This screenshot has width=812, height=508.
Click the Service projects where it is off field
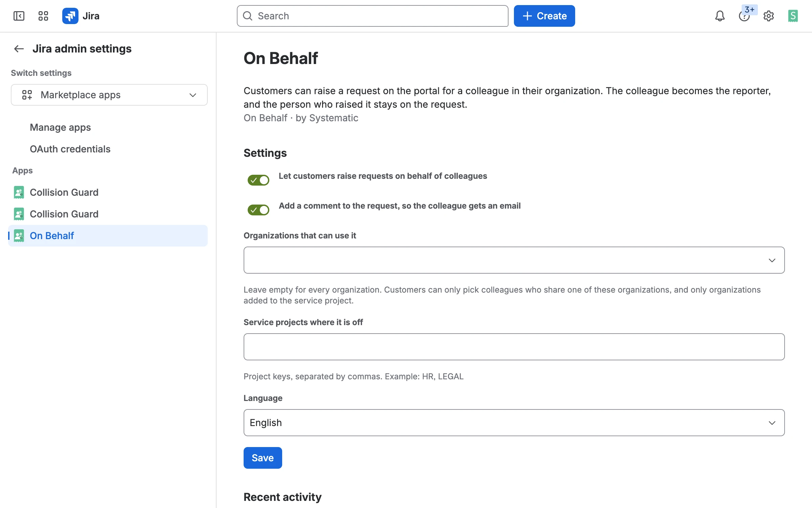point(514,347)
